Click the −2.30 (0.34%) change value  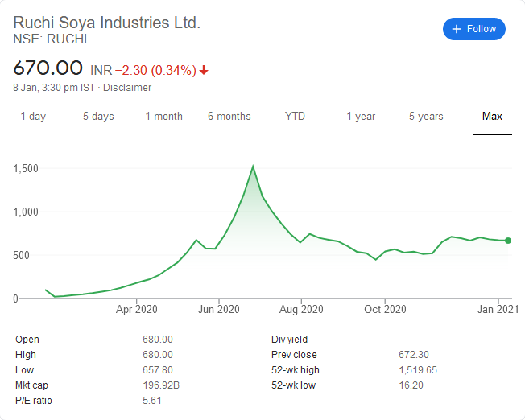pyautogui.click(x=155, y=71)
